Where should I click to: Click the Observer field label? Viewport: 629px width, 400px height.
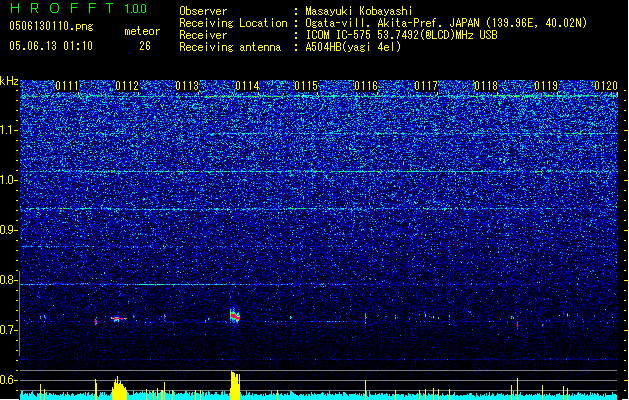point(203,11)
